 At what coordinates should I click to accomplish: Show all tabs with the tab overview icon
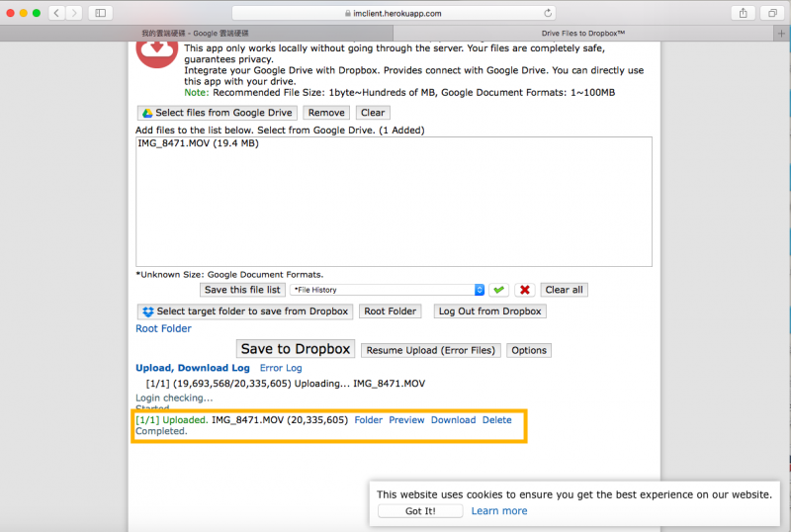[x=772, y=13]
